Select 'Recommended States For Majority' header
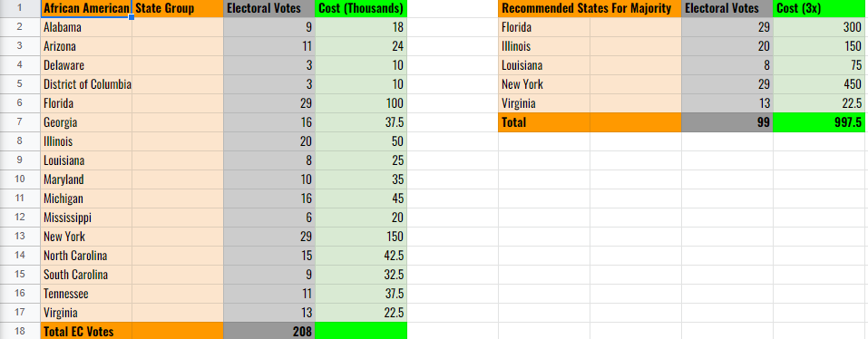868x339 pixels. pyautogui.click(x=590, y=8)
